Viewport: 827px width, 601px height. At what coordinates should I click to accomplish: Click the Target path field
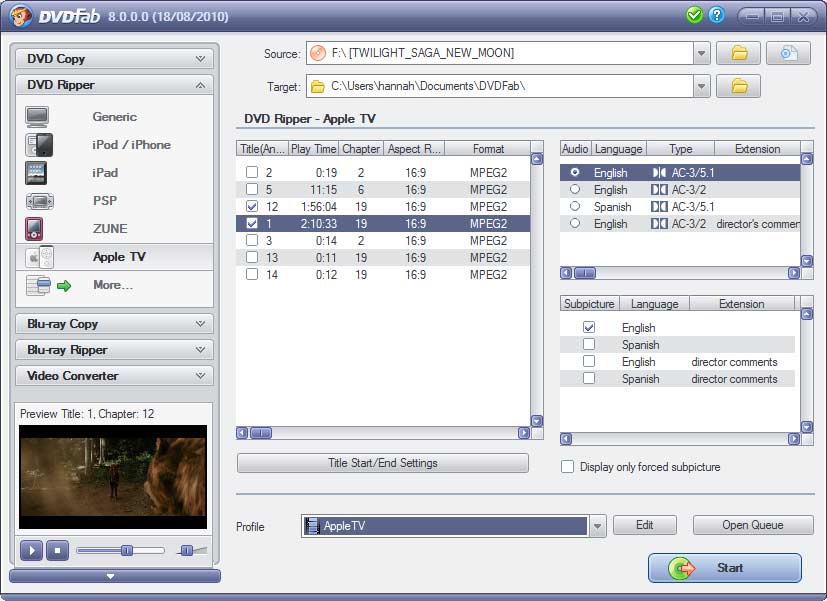click(x=500, y=86)
